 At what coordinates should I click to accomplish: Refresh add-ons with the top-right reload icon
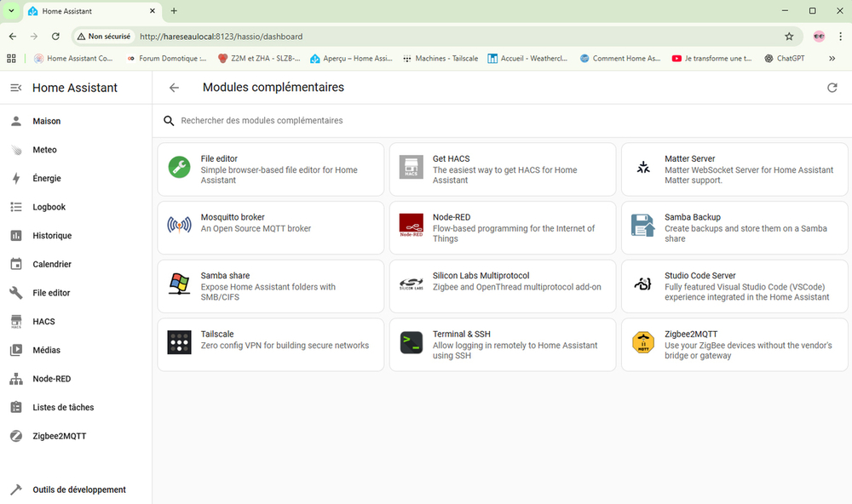tap(832, 88)
